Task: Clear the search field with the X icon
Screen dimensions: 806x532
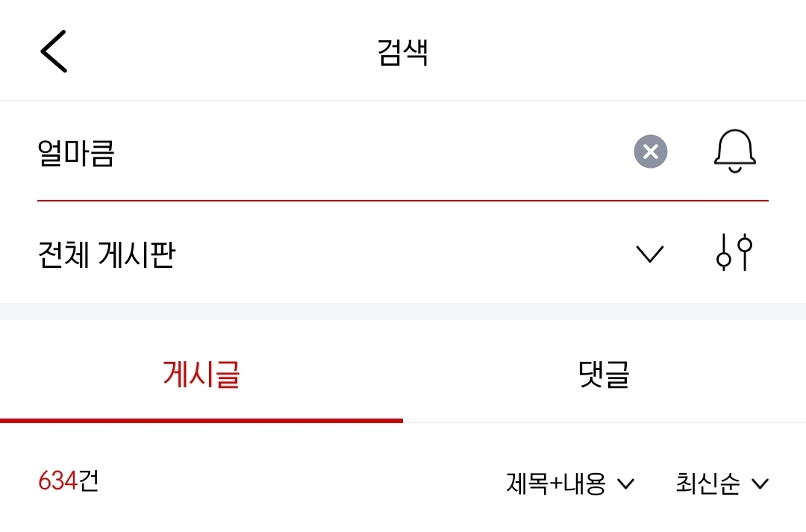Action: coord(649,152)
